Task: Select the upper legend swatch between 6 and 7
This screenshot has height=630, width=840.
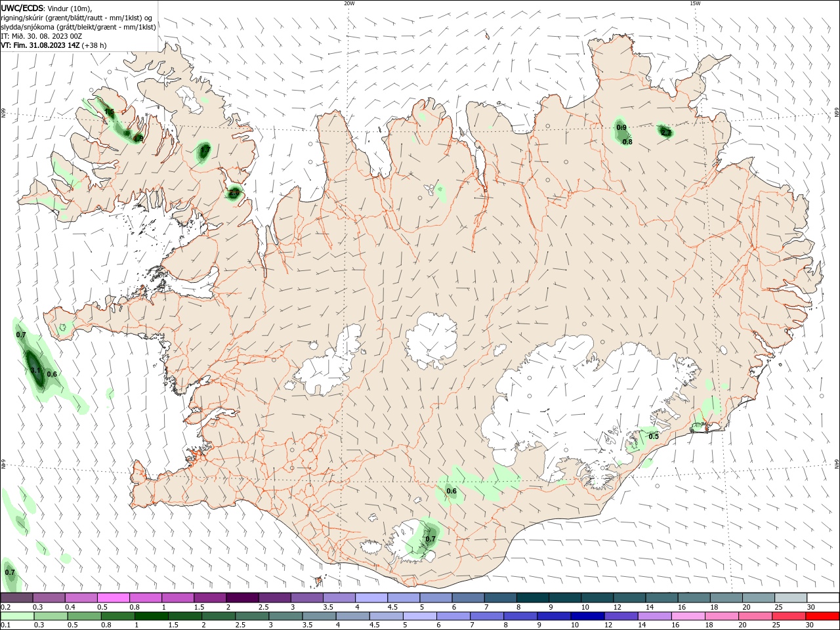Action: (468, 598)
